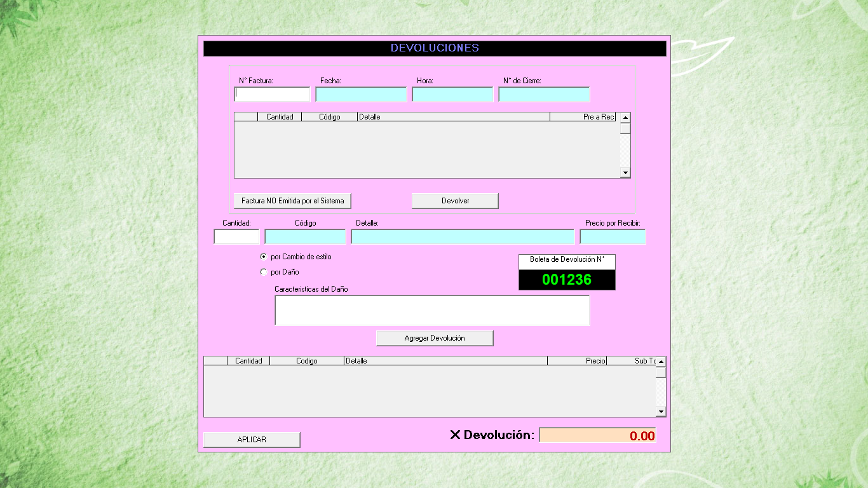Click the Agregar Devolución button
Screen dimensions: 868x488
point(435,338)
